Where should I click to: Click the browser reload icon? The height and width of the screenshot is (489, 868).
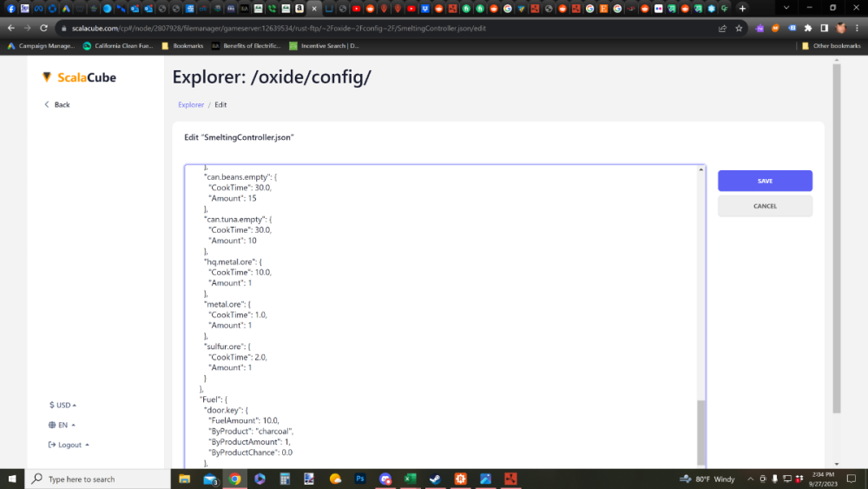click(x=41, y=28)
